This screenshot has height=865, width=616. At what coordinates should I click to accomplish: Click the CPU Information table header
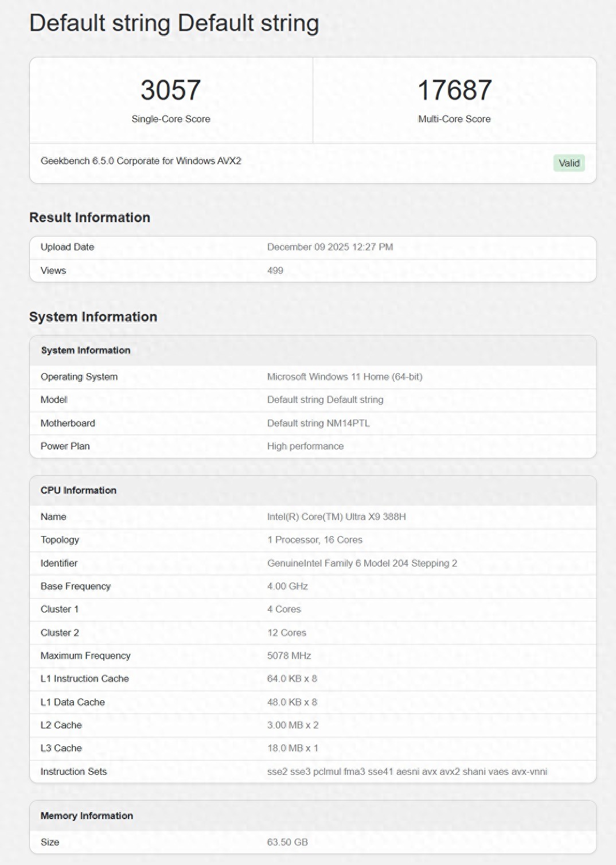79,490
